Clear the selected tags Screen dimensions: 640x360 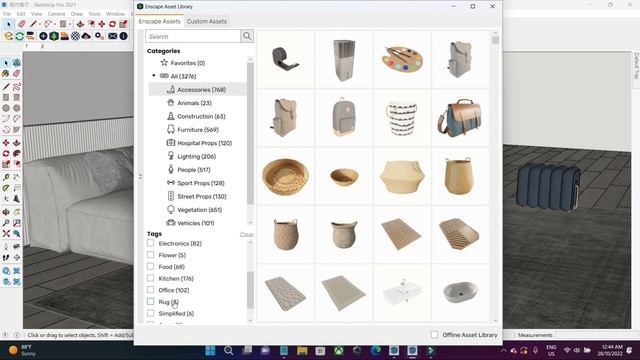[x=247, y=235]
